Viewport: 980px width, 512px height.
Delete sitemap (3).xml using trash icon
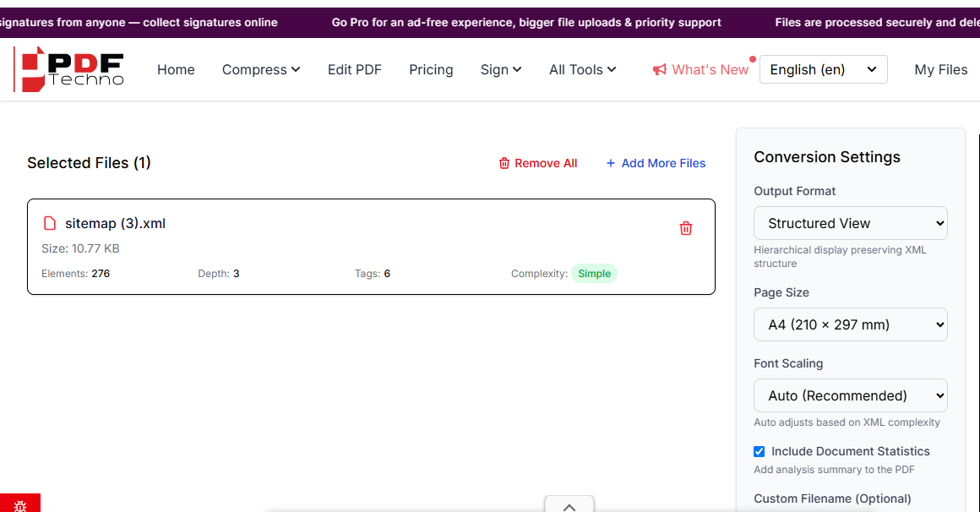click(x=686, y=228)
